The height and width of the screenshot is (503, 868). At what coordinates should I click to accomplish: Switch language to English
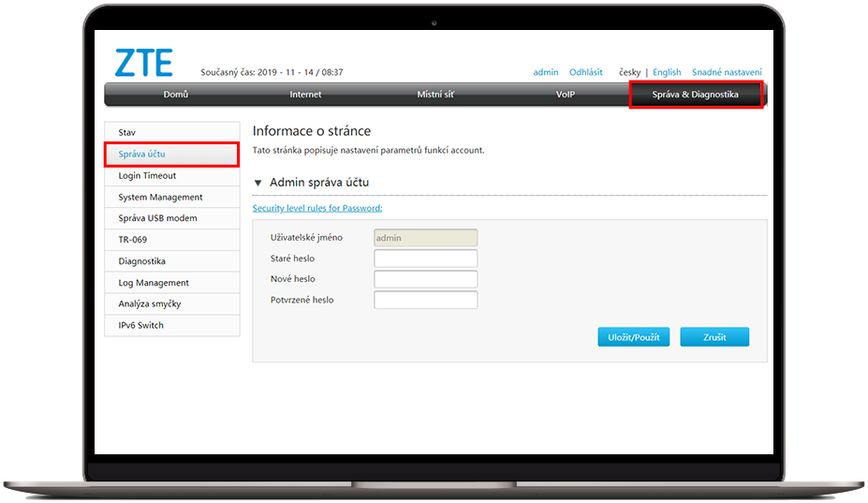[x=667, y=72]
